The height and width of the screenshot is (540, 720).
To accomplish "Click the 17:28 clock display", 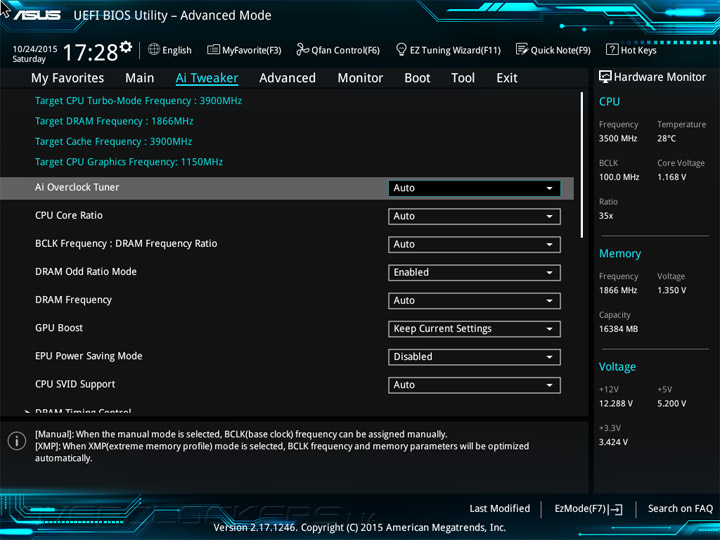I will [91, 52].
